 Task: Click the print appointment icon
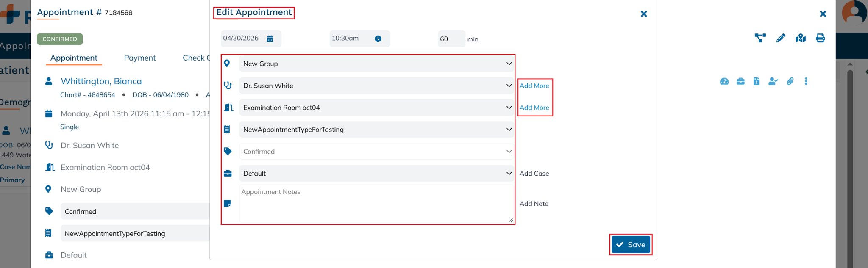coord(821,39)
